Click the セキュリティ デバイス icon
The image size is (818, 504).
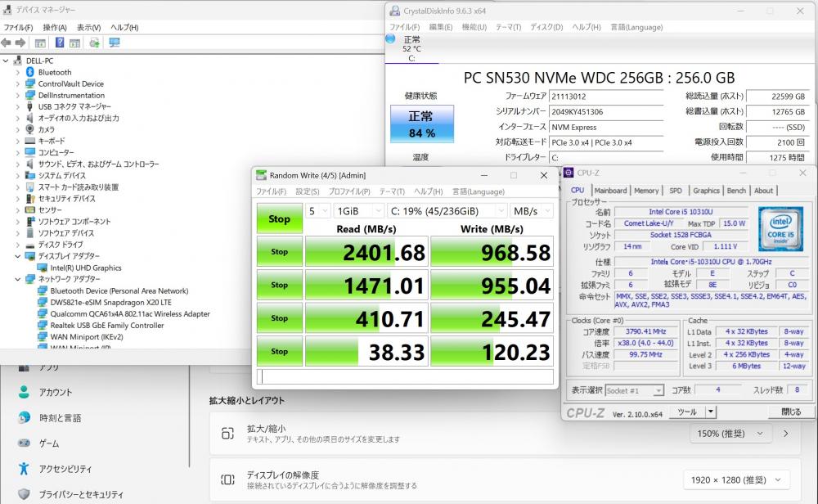pos(30,198)
